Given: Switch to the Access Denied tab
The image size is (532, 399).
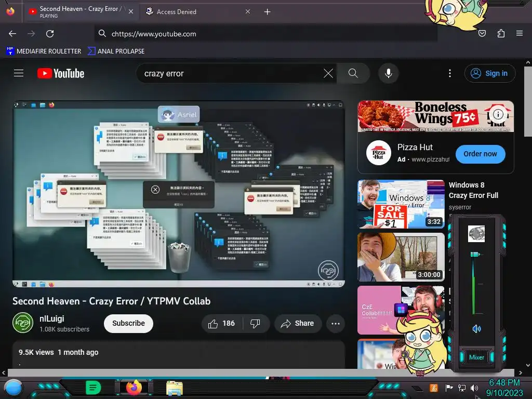Looking at the screenshot, I should [198, 12].
